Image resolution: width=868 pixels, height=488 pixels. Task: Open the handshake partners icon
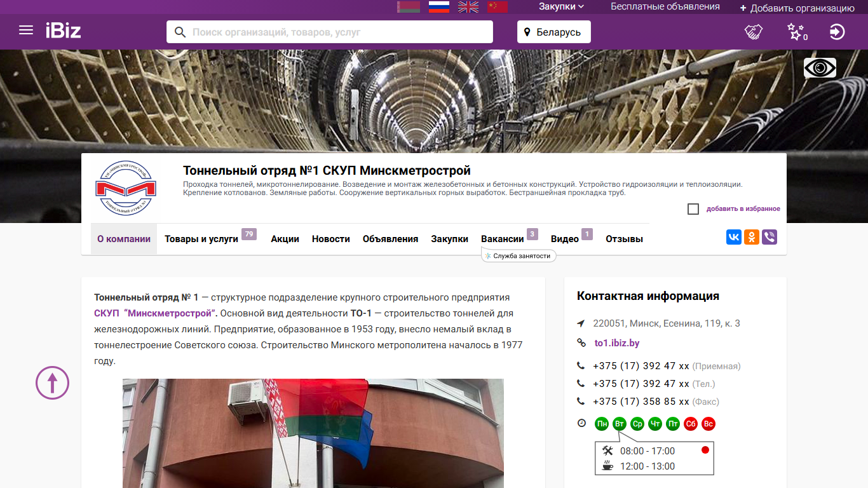[x=754, y=32]
